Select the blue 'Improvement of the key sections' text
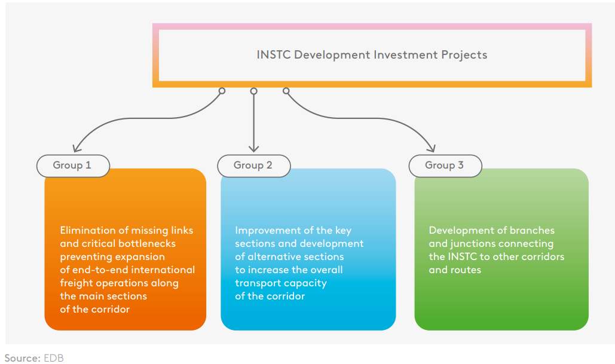Viewport: 615px width, 364px height. pyautogui.click(x=299, y=263)
